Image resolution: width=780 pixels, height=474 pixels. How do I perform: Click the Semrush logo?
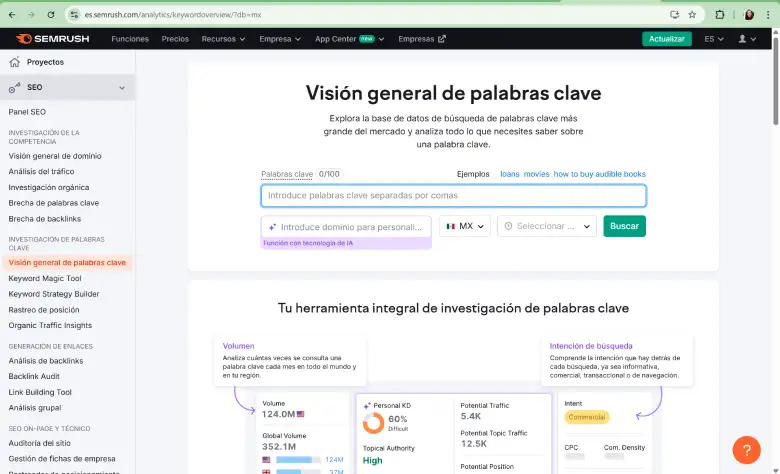pyautogui.click(x=52, y=39)
